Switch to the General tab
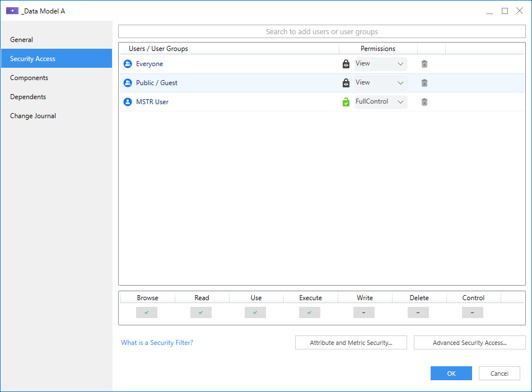Screen dimensions: 532x392 (x=21, y=40)
